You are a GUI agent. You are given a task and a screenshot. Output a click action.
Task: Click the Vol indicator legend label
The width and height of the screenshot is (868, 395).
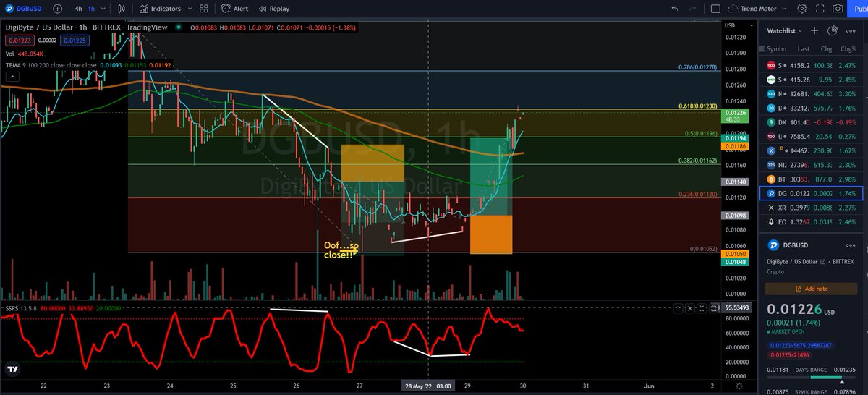(x=9, y=53)
